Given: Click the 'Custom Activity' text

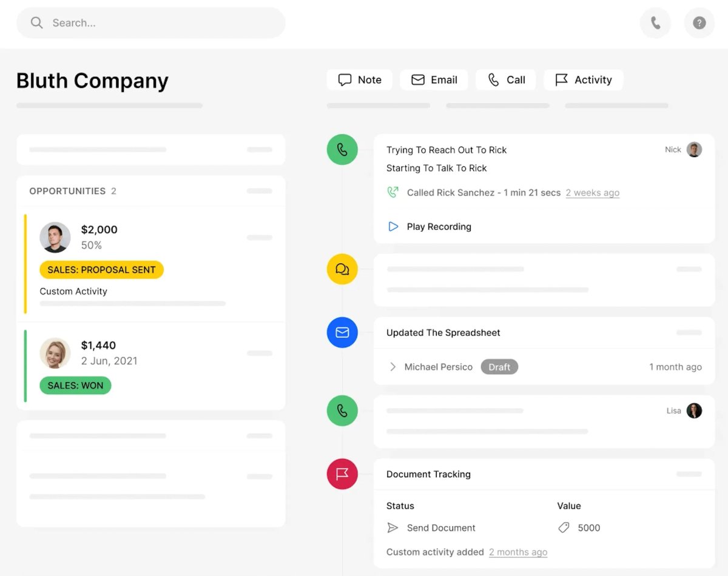Looking at the screenshot, I should (73, 291).
